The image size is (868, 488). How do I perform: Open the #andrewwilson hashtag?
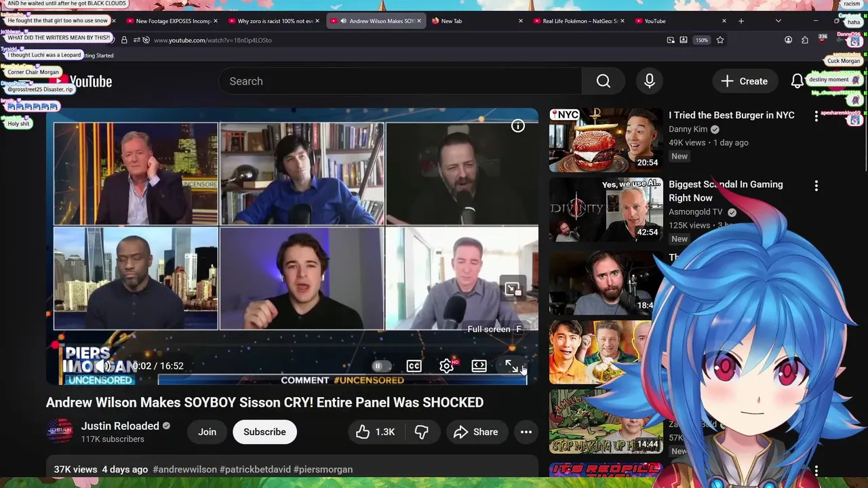point(185,469)
